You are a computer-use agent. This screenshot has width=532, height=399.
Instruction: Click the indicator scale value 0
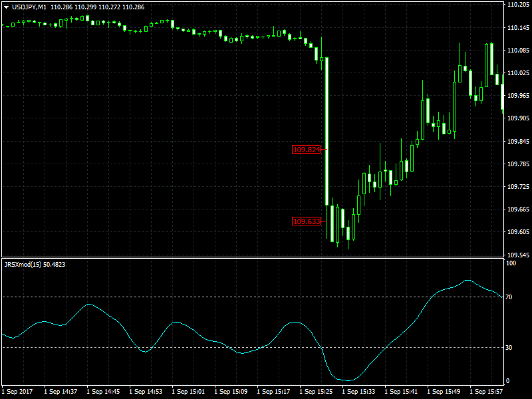[507, 381]
